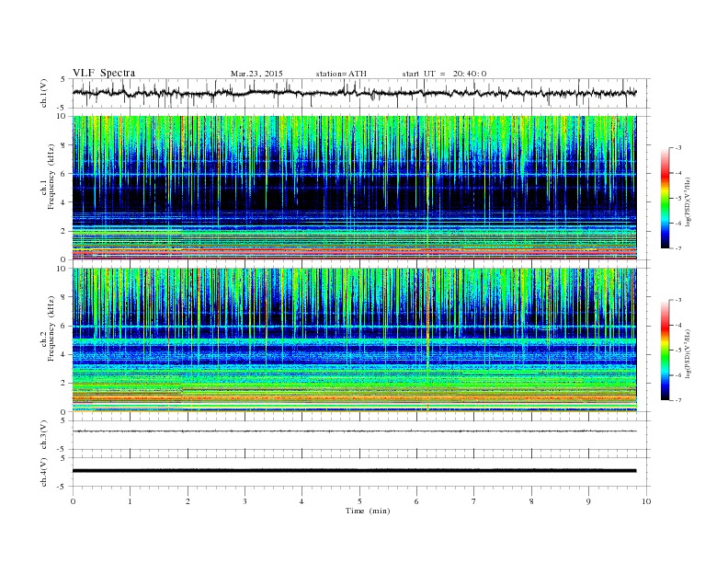Click the "-7" tick on ch.1 color bar
The height and width of the screenshot is (563, 728).
coord(678,248)
